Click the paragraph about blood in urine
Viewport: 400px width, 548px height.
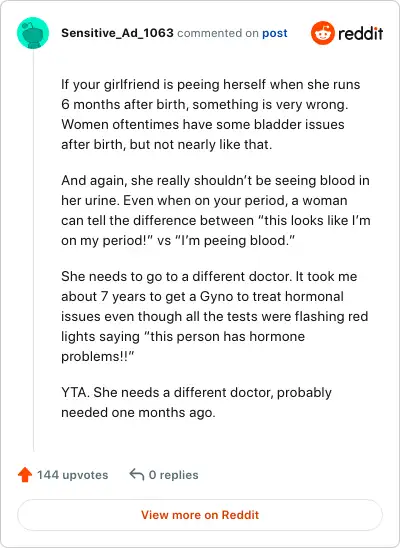(x=216, y=210)
